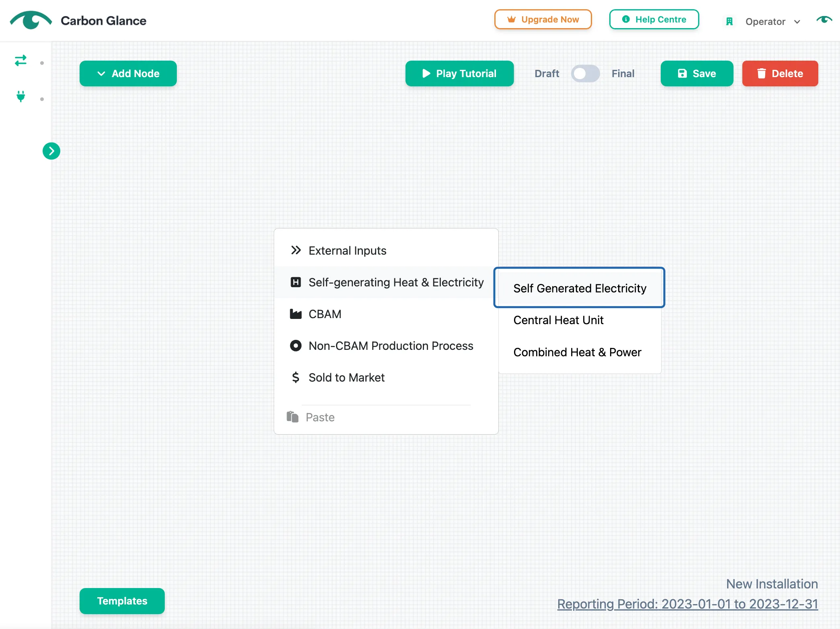Viewport: 840px width, 629px height.
Task: Click the info icon on Help Centre
Action: pos(626,19)
